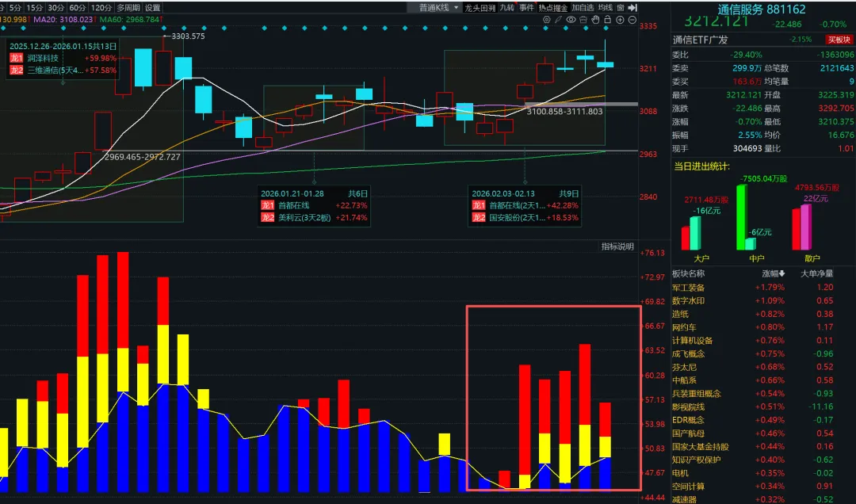
Task: Click 国安股份 in the 02.03-02.13 box
Action: pos(517,217)
